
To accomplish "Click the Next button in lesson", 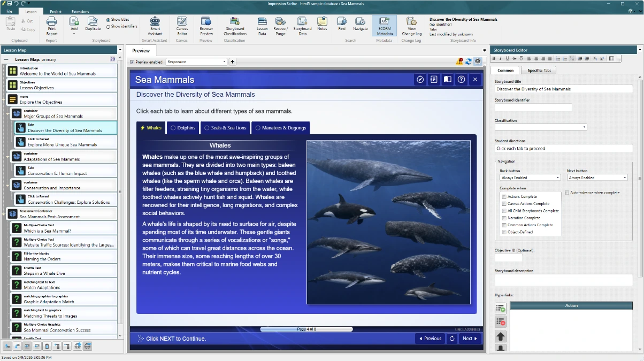I will [x=470, y=338].
